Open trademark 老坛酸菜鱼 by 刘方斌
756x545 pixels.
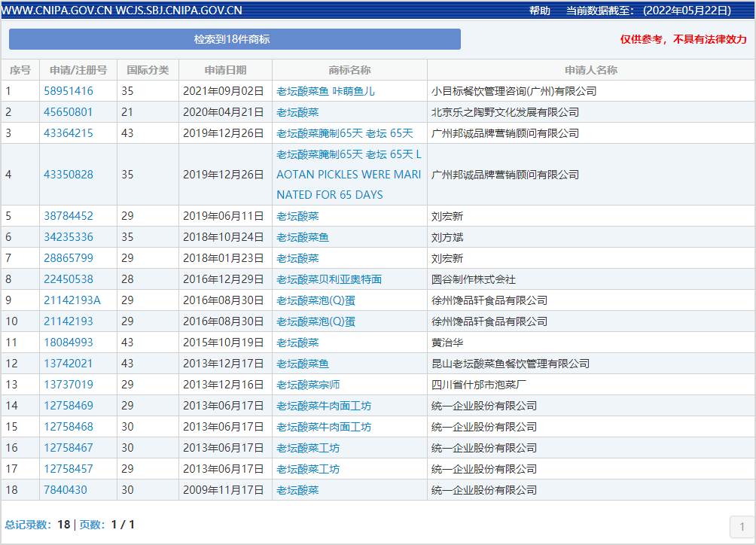pos(303,237)
